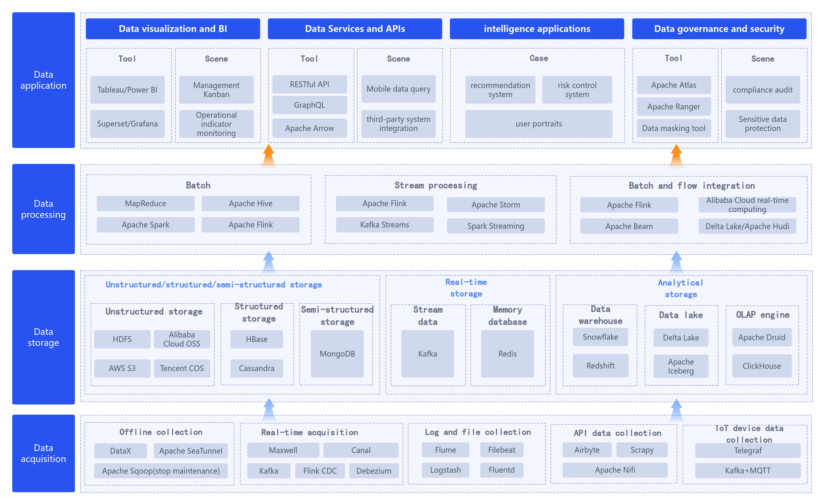
Task: Click the Apache Hive box
Action: [x=250, y=203]
